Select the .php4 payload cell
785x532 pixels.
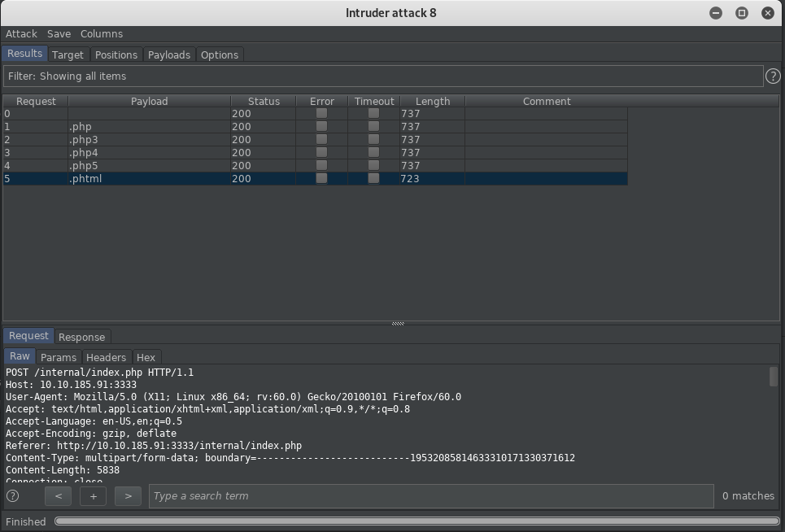[149, 153]
